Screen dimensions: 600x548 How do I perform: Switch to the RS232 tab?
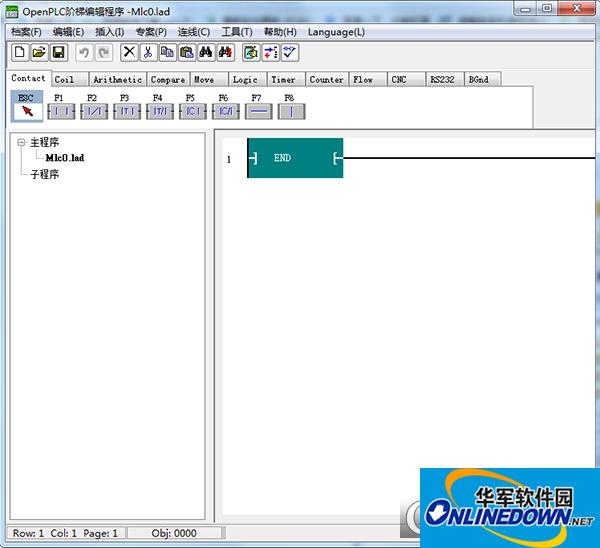pyautogui.click(x=445, y=80)
